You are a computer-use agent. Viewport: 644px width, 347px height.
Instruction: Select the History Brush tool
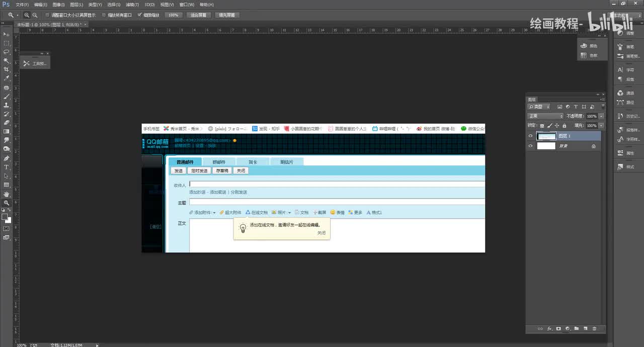click(7, 114)
